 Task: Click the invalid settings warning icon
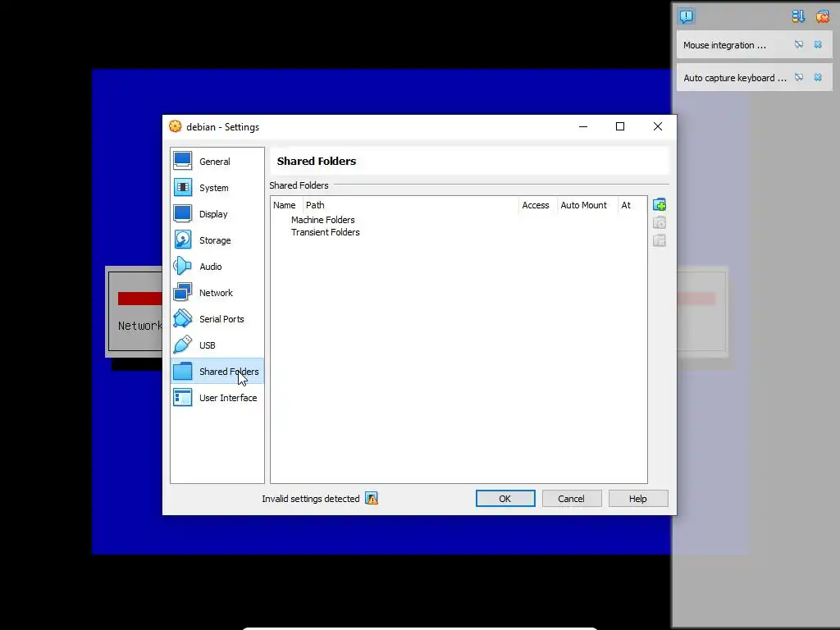[x=372, y=498]
